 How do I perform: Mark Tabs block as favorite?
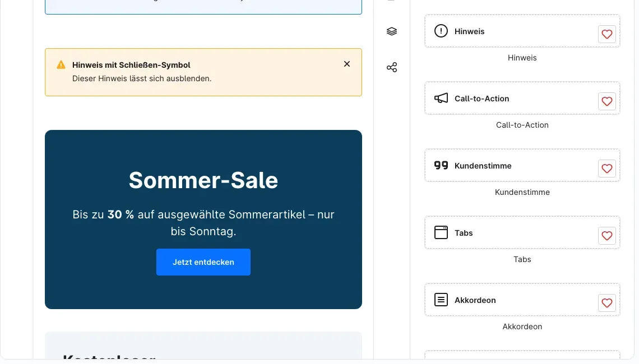coord(607,236)
